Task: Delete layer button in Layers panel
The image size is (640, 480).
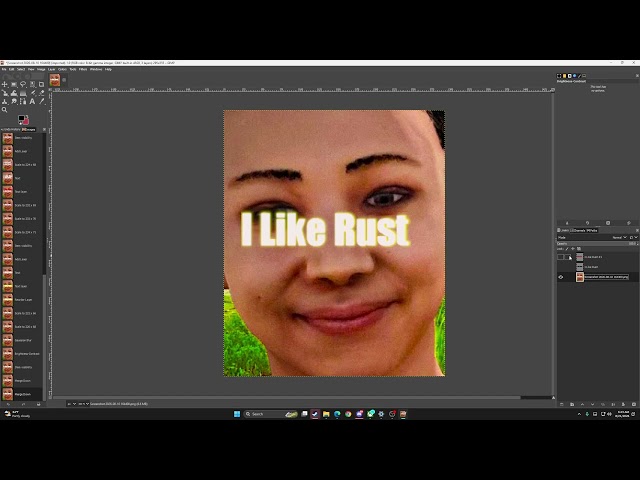Action: tap(633, 404)
